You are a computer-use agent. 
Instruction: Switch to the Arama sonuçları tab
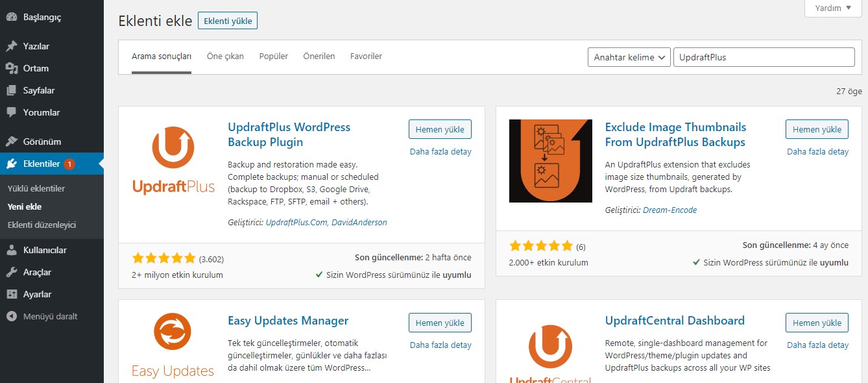tap(162, 56)
